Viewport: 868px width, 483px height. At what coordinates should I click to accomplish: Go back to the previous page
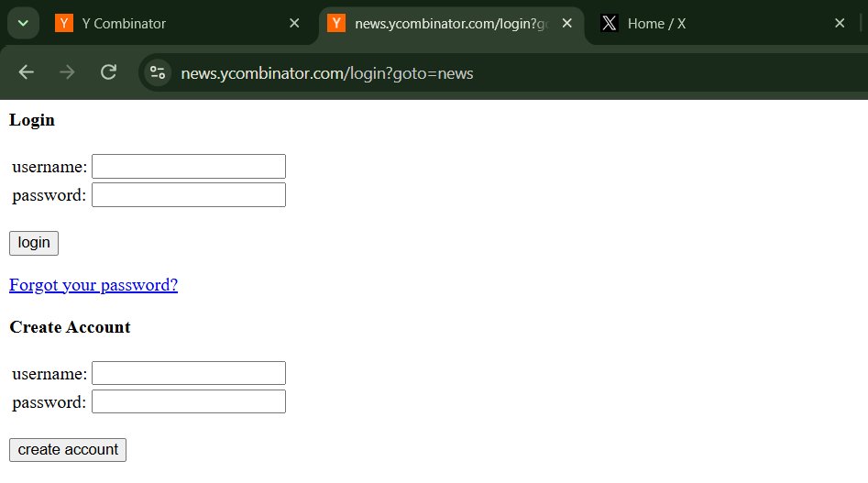(x=26, y=72)
